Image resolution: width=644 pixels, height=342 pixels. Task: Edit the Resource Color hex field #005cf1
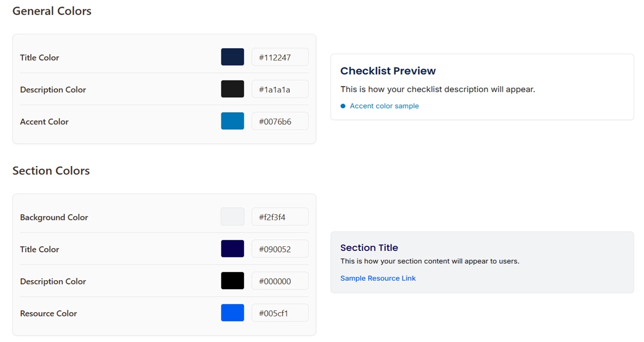pos(280,313)
